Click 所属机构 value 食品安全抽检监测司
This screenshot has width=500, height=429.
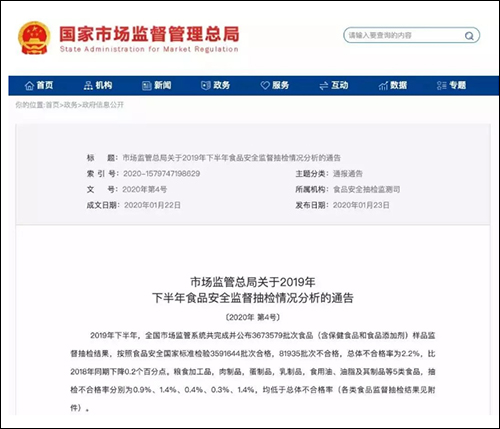coord(367,190)
